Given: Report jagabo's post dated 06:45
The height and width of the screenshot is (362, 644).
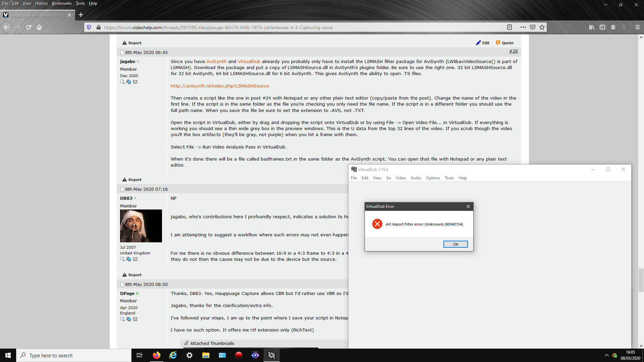Looking at the screenshot, I should point(132,180).
